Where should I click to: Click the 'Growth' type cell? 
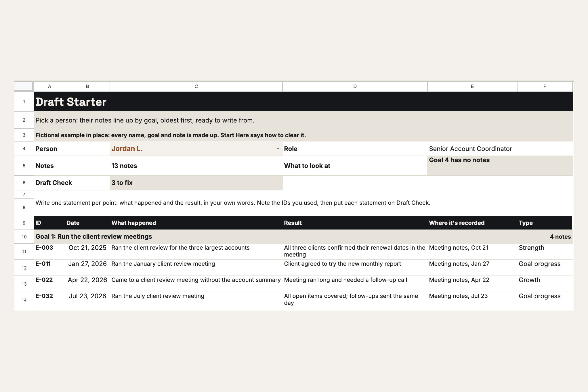tap(545, 284)
